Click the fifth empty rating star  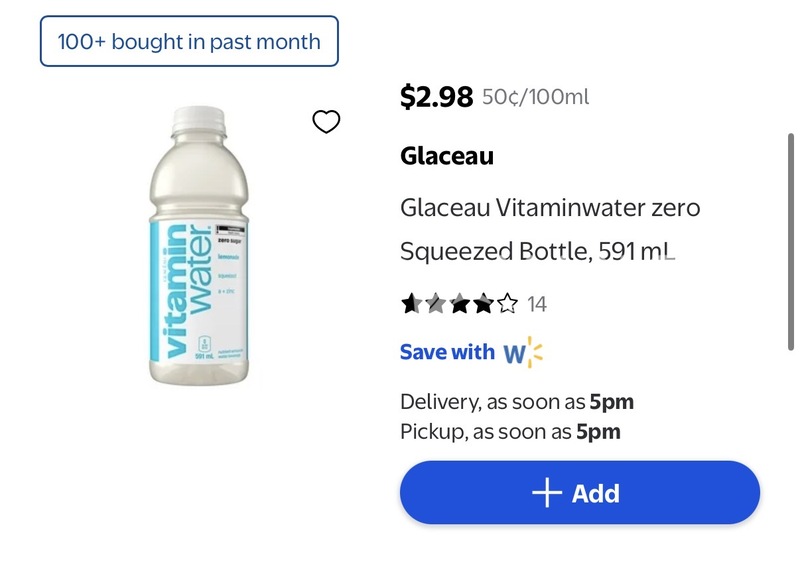[508, 304]
